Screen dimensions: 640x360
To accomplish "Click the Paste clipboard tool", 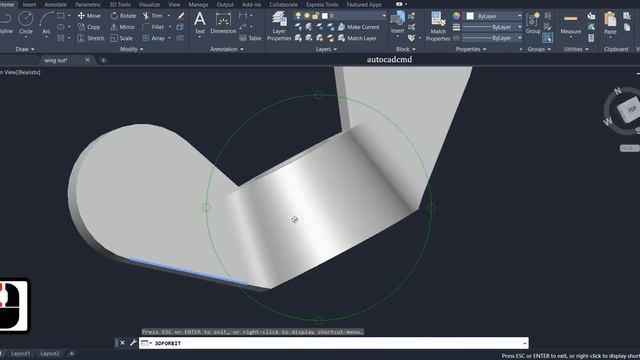I will pyautogui.click(x=610, y=23).
